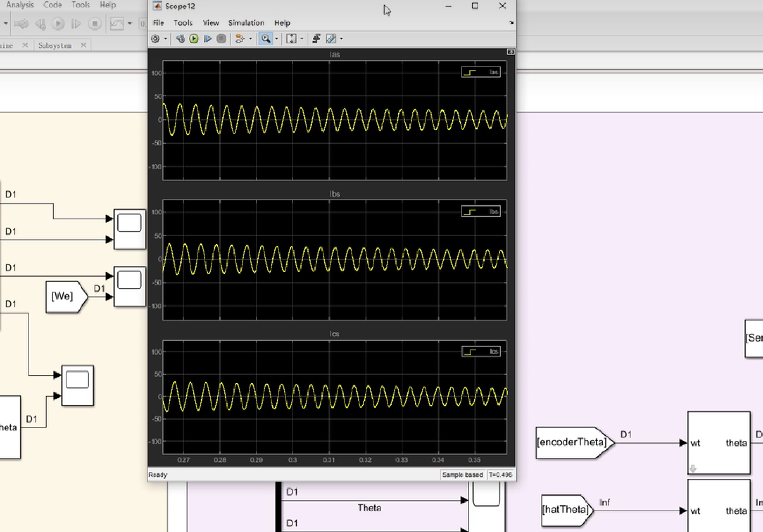Click the Step Forward button in Scope12

pyautogui.click(x=208, y=39)
